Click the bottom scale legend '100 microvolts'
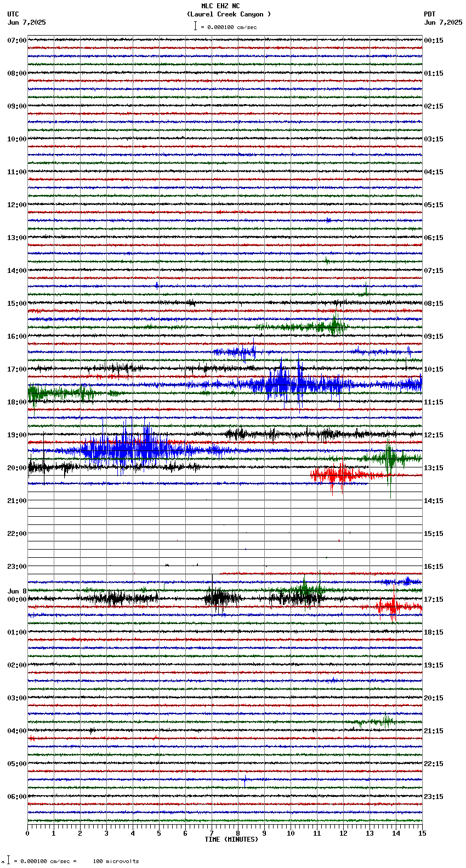 [x=116, y=861]
